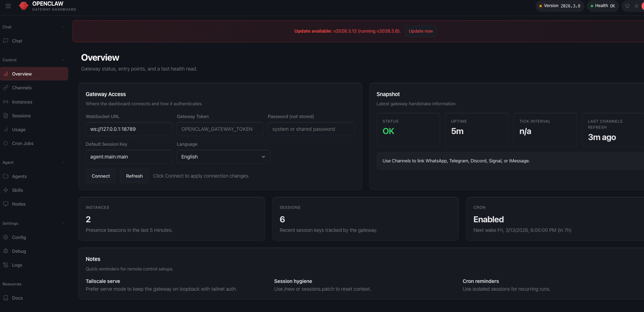Click the Notes section title
This screenshot has width=644, height=312.
pos(93,259)
